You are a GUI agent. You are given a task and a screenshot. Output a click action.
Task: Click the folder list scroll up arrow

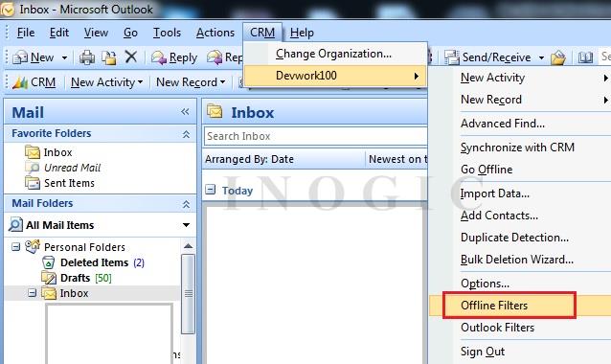point(189,246)
